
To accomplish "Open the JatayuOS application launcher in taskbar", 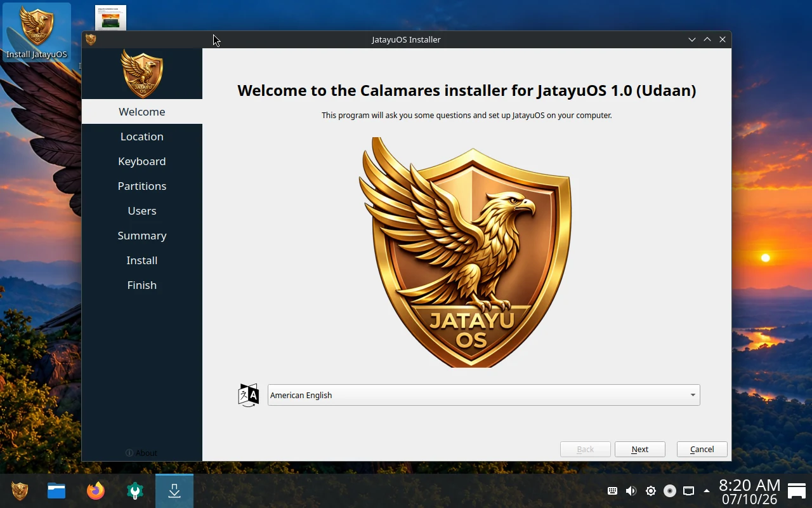I will [x=20, y=491].
